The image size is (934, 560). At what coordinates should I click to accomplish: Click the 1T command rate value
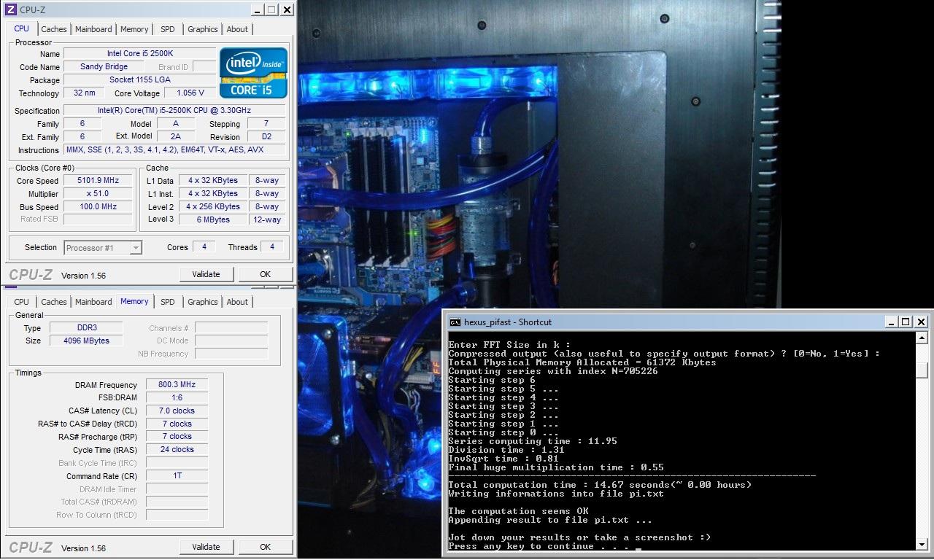(x=177, y=475)
